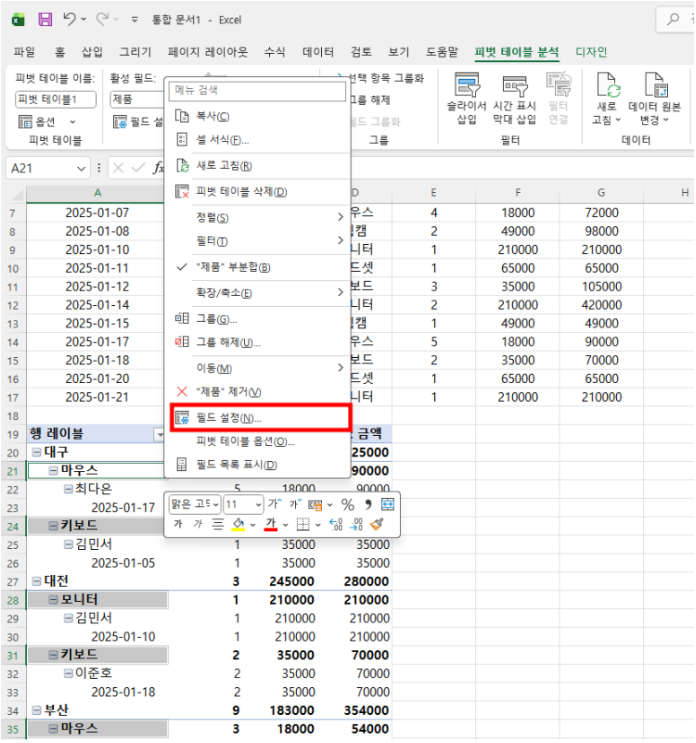The height and width of the screenshot is (743, 696).
Task: Click the pivot table refresh icon
Action: tap(607, 99)
